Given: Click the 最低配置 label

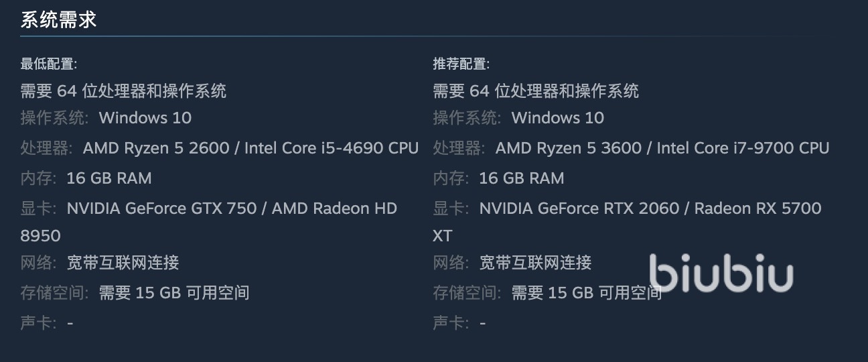Looking at the screenshot, I should coord(48,64).
